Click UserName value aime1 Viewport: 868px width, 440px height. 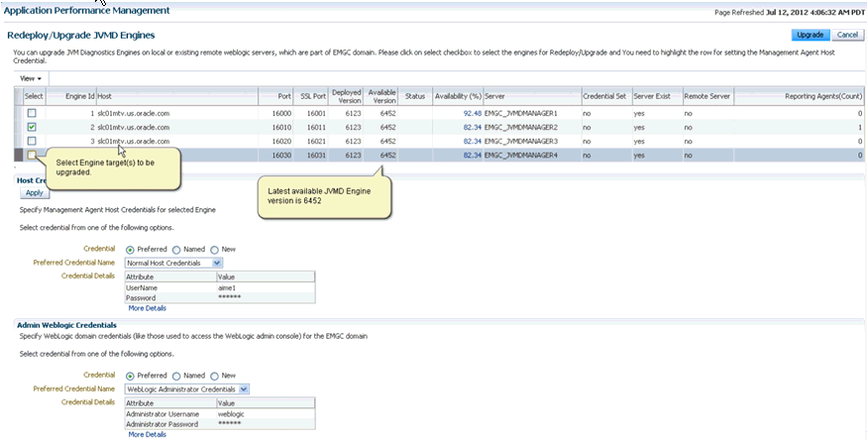[227, 287]
